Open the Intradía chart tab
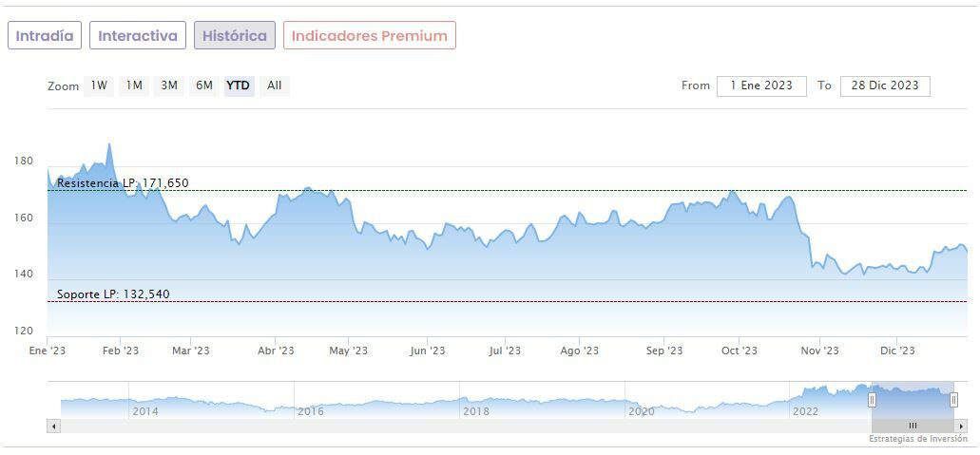 pyautogui.click(x=45, y=36)
